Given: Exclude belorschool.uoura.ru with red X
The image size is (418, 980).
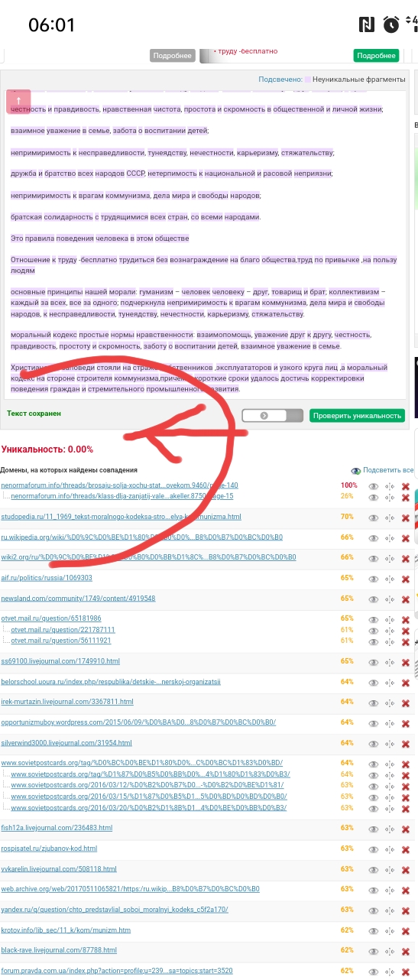Looking at the screenshot, I should pyautogui.click(x=406, y=682).
